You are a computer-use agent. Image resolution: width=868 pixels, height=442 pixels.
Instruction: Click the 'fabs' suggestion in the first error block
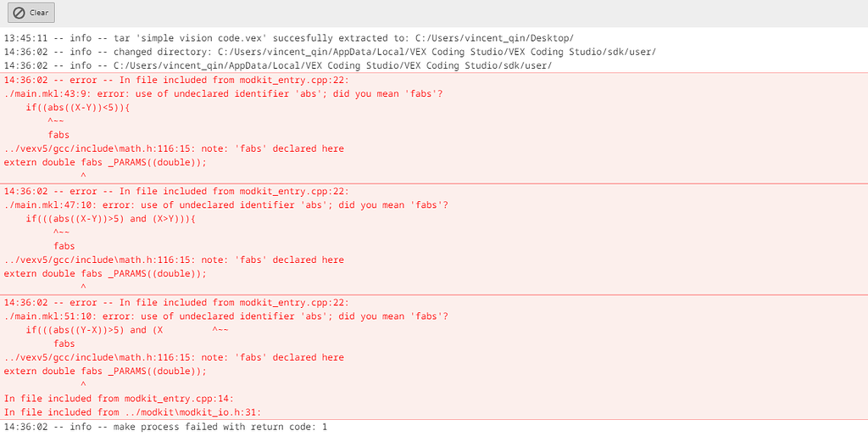pos(58,135)
